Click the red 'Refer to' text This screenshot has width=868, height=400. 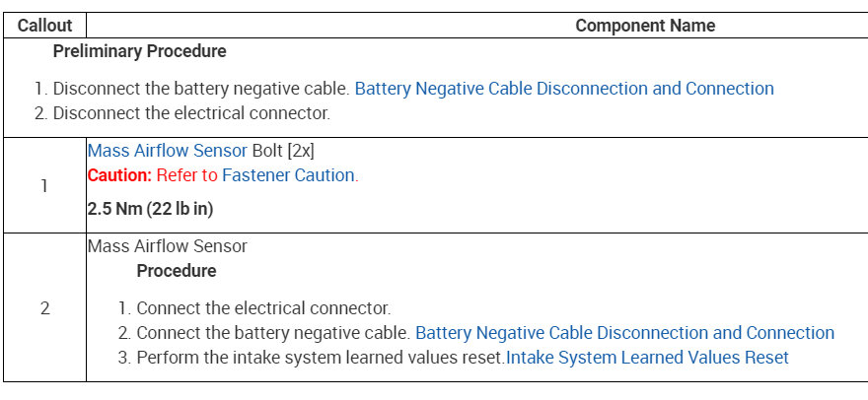(186, 175)
